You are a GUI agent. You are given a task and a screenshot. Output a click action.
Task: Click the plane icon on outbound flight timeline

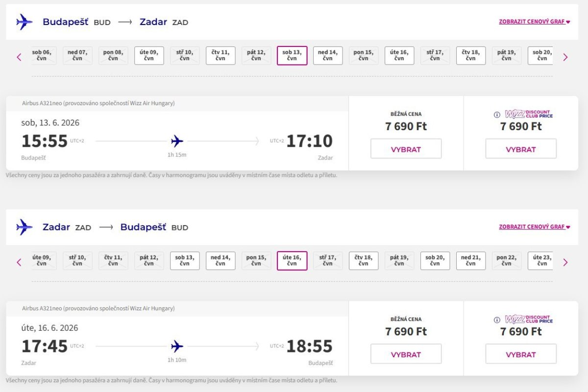[177, 142]
